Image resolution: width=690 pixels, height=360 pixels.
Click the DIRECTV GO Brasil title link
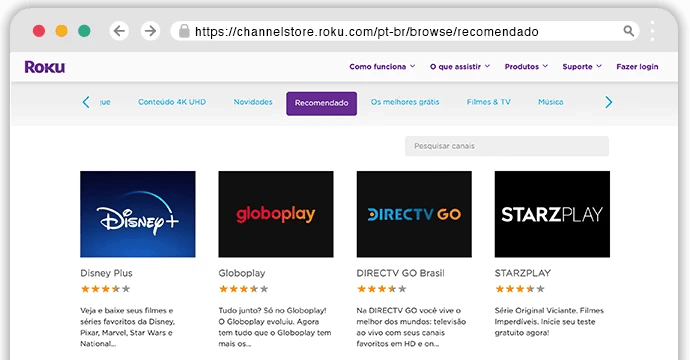(400, 273)
